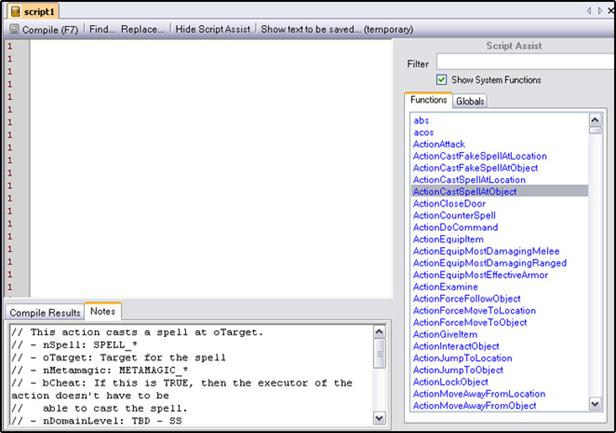Click the Script Assist Filter field
Image resolution: width=616 pixels, height=433 pixels.
click(526, 62)
